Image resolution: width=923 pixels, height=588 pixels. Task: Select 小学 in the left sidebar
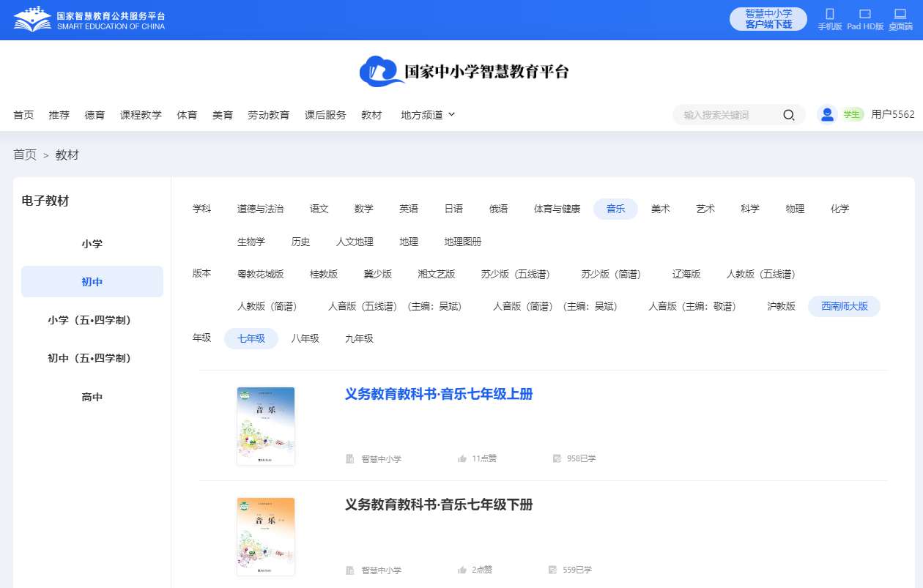(x=92, y=244)
